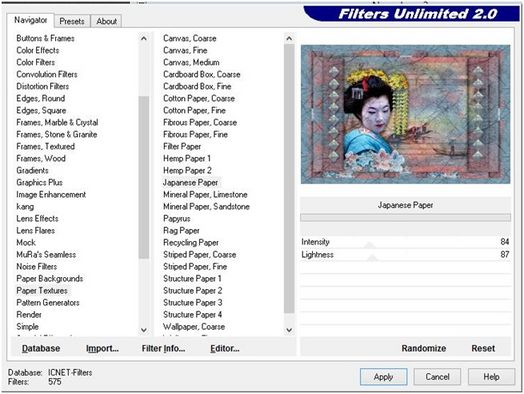Image resolution: width=524 pixels, height=394 pixels.
Task: Select Edges, Round category
Action: click(41, 99)
